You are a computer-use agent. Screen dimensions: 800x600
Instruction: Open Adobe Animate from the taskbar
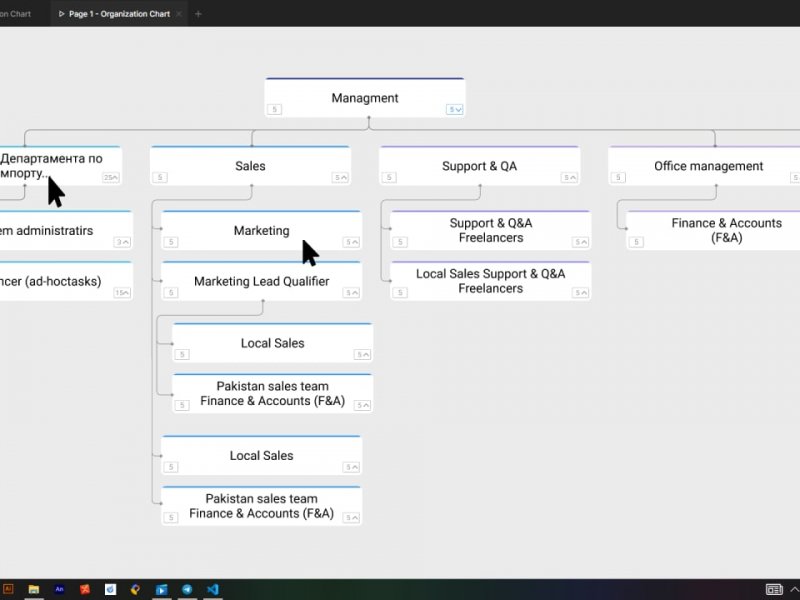(x=59, y=589)
